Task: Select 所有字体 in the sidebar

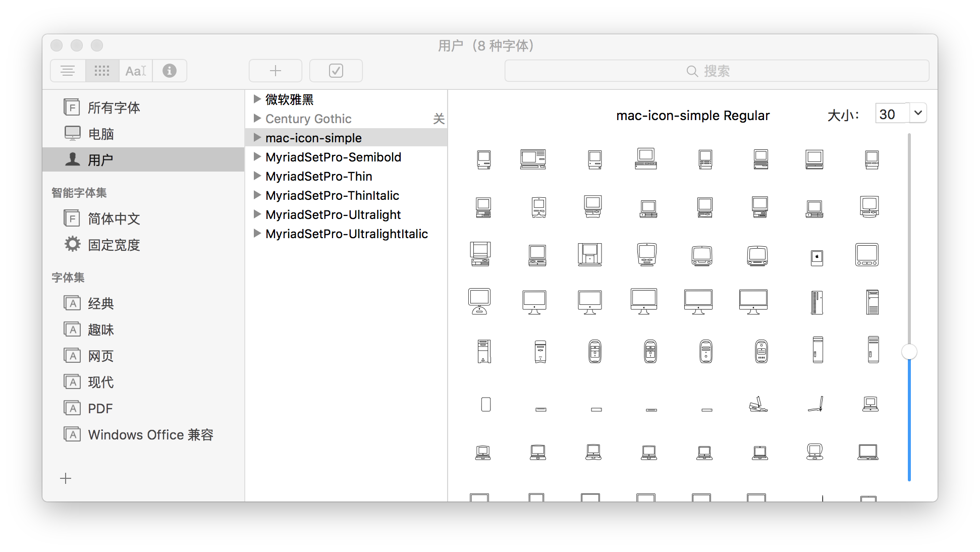Action: [x=114, y=107]
